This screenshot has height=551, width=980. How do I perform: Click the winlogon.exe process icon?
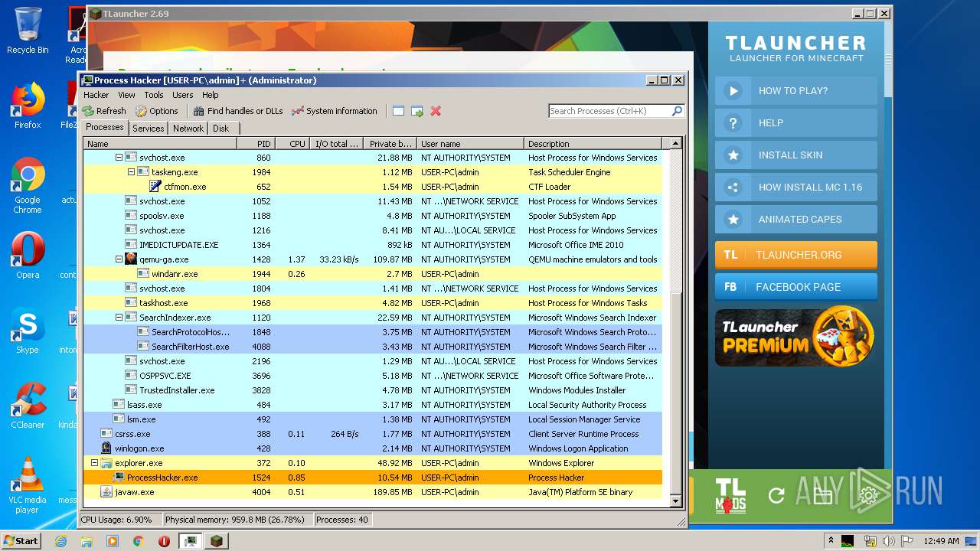(106, 448)
